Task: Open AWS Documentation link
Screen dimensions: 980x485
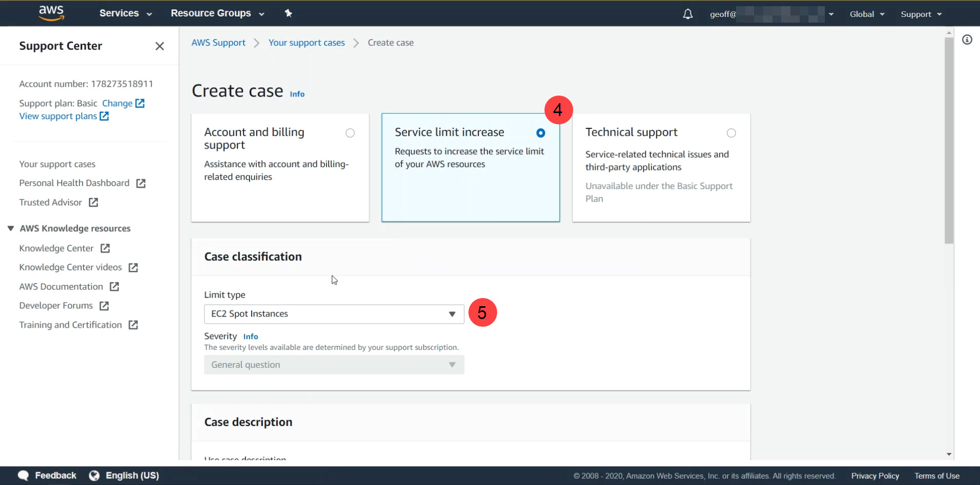Action: tap(61, 287)
